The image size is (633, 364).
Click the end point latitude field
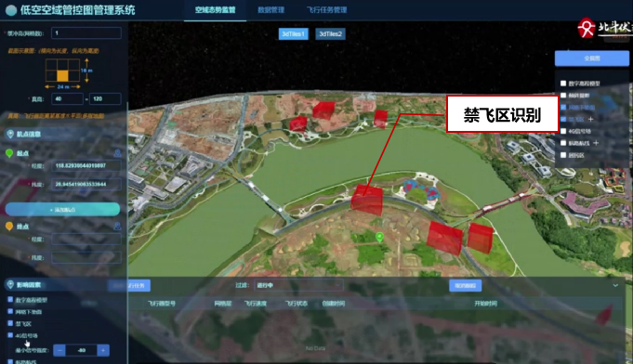pyautogui.click(x=86, y=257)
